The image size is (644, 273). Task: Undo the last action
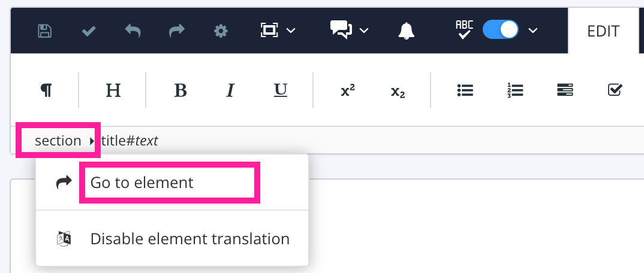pyautogui.click(x=133, y=31)
